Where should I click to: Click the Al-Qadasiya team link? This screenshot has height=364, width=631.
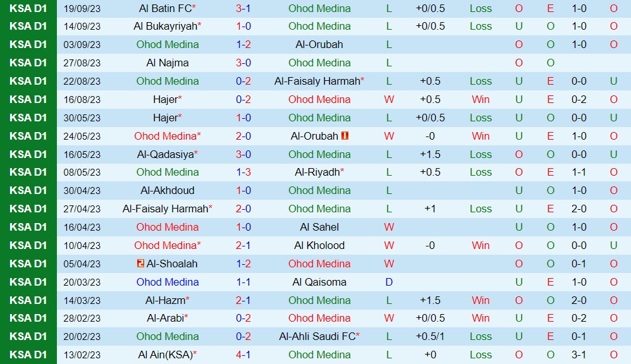pos(165,154)
